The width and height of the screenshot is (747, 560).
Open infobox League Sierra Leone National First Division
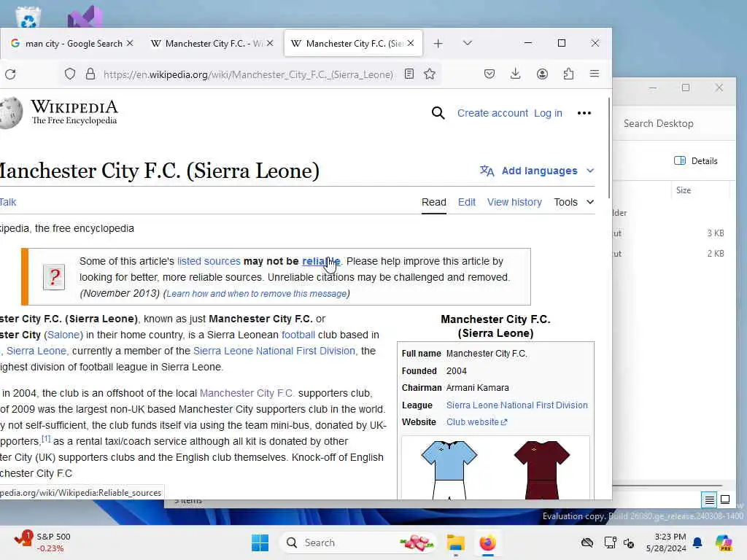pos(517,405)
